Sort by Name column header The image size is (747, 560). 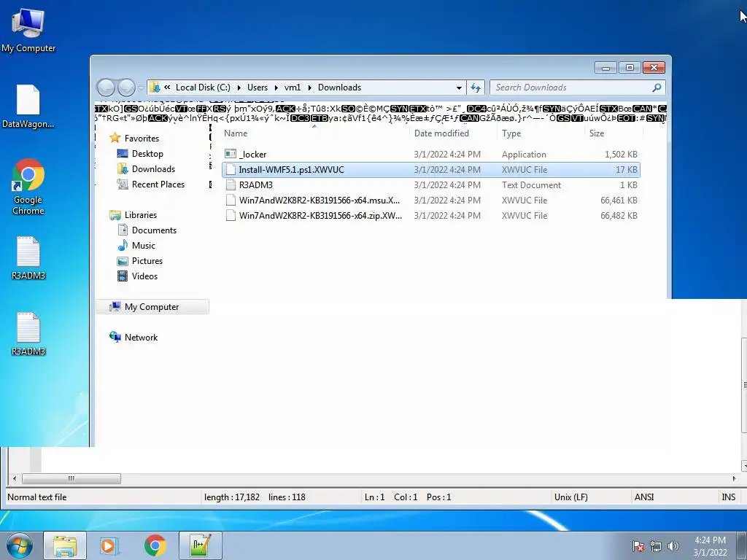click(x=314, y=133)
